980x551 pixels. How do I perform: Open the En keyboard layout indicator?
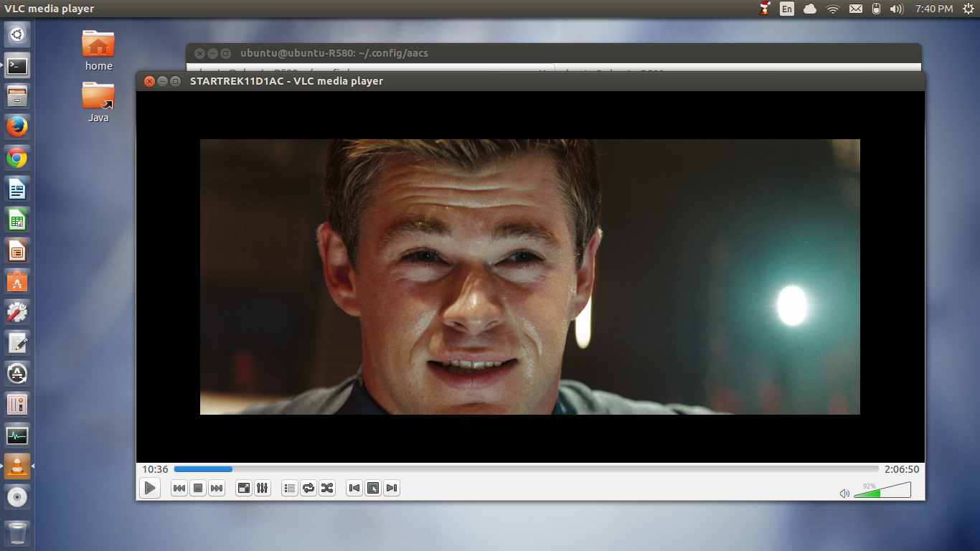pos(787,9)
